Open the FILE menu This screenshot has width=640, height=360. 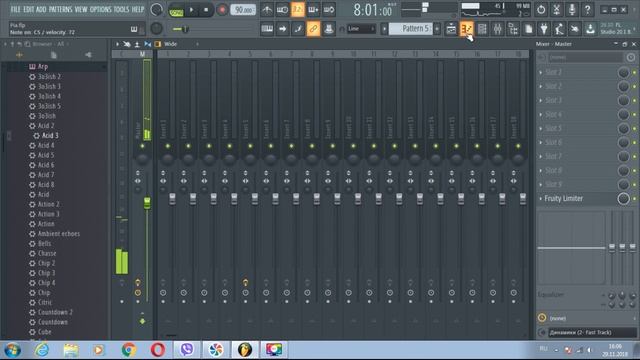pos(16,9)
